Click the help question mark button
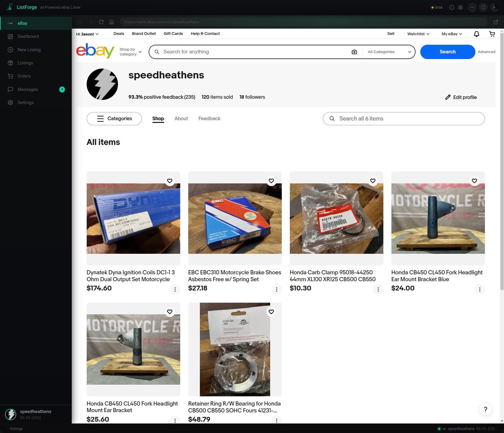Image resolution: width=504 pixels, height=433 pixels. click(x=486, y=409)
